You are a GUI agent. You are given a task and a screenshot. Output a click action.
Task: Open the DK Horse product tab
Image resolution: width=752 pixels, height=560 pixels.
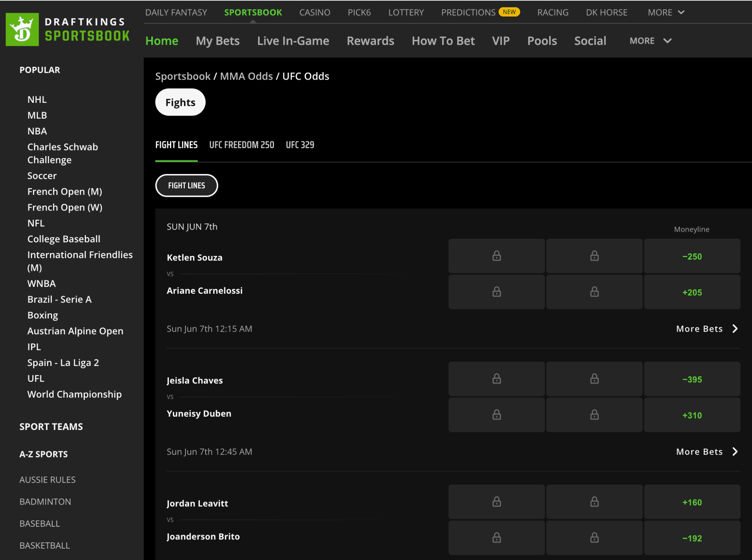[607, 12]
